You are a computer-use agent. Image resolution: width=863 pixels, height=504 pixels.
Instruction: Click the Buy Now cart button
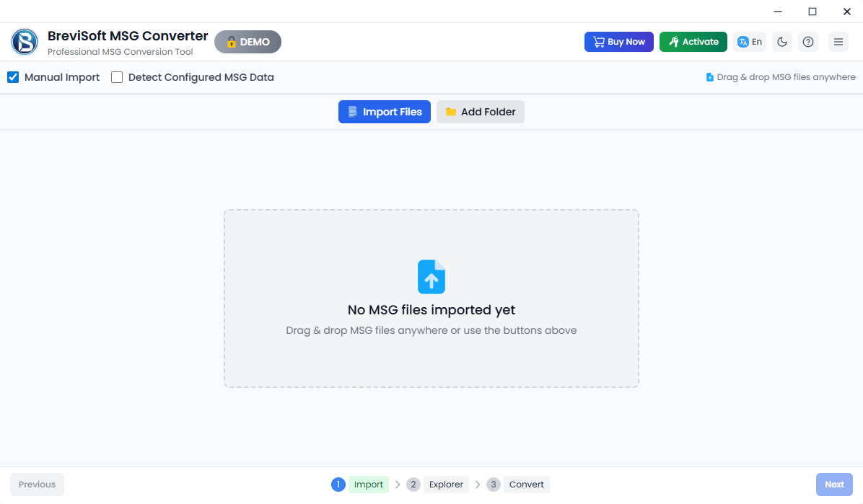click(x=618, y=42)
